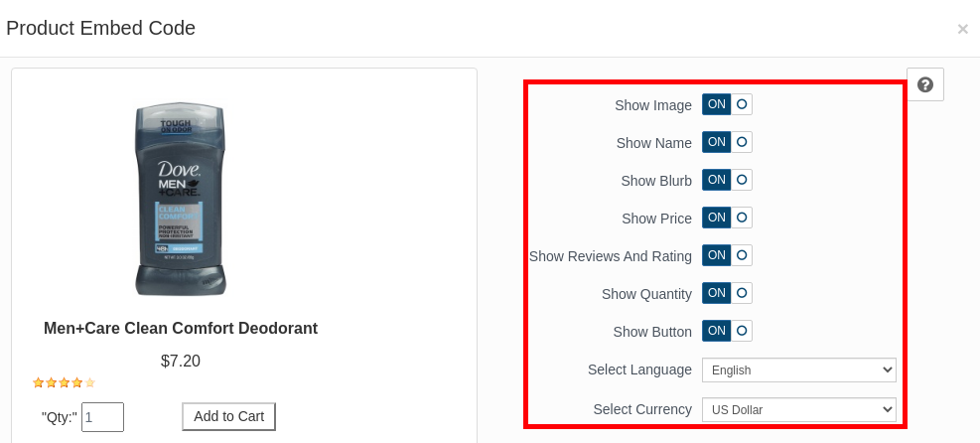Click the help question mark icon
The image size is (980, 443).
(924, 84)
